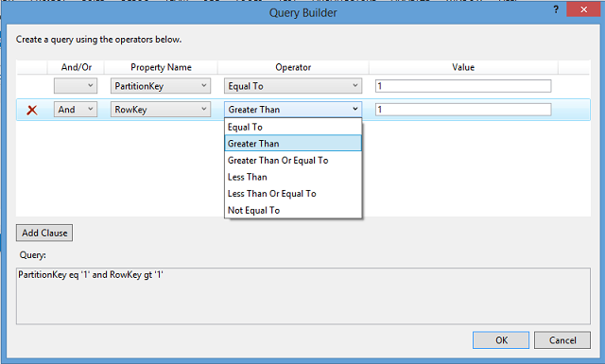605x364 pixels.
Task: Delete the RowKey clause with red X
Action: (x=32, y=110)
